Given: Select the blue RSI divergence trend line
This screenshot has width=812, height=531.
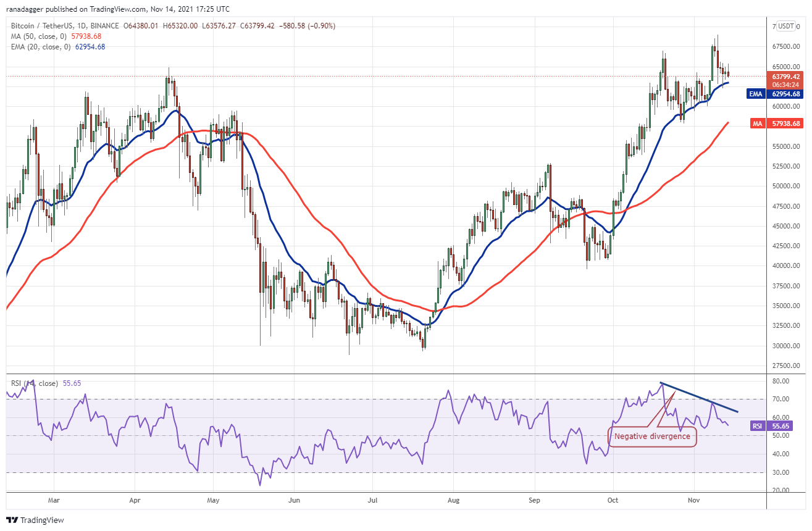Looking at the screenshot, I should (x=699, y=397).
